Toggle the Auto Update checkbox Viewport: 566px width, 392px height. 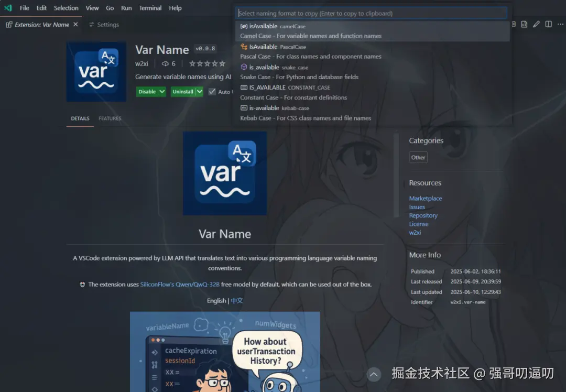(x=212, y=92)
